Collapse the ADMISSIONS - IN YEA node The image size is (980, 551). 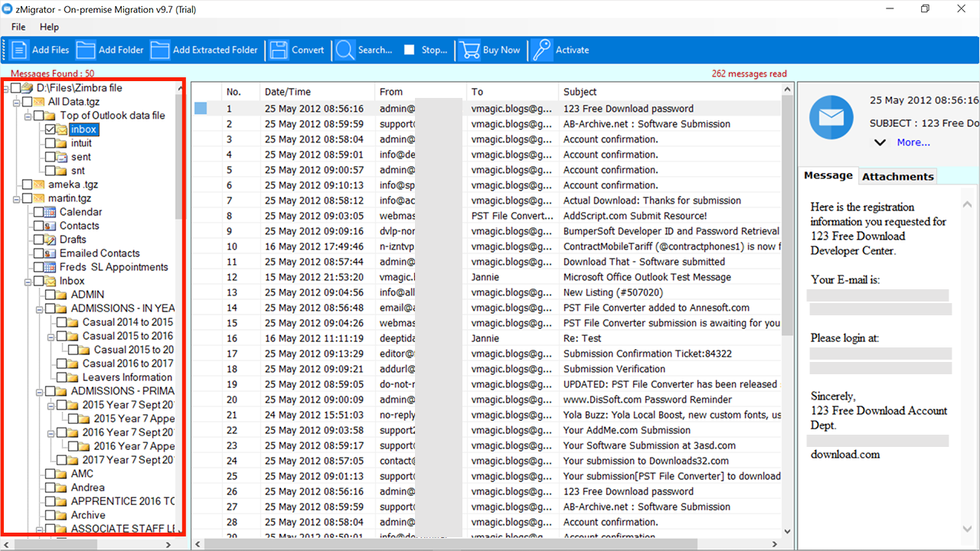pyautogui.click(x=40, y=308)
